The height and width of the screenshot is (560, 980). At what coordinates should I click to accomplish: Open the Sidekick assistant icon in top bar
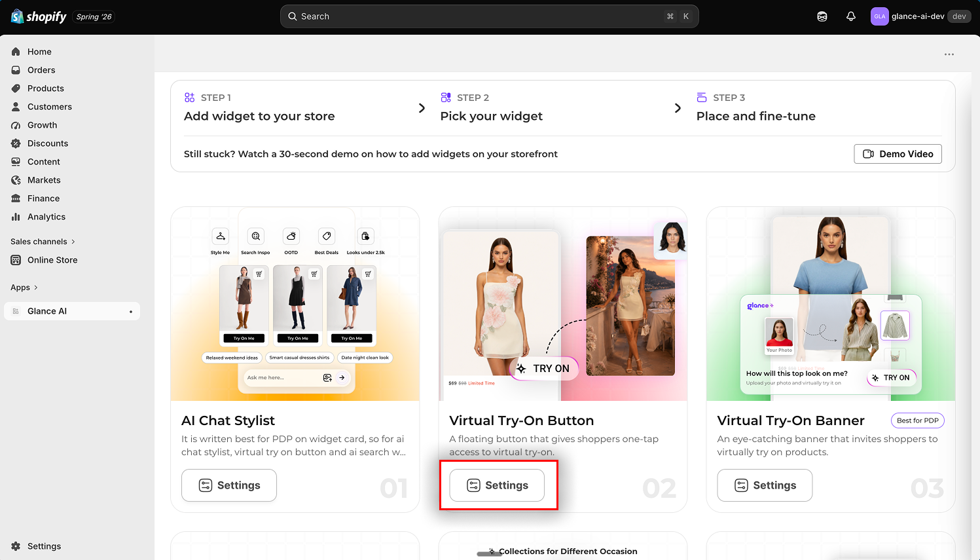point(822,16)
